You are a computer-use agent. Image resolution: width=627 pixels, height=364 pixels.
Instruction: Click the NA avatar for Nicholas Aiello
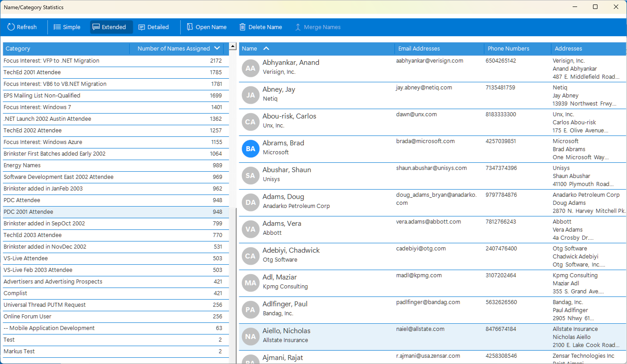[x=250, y=337]
